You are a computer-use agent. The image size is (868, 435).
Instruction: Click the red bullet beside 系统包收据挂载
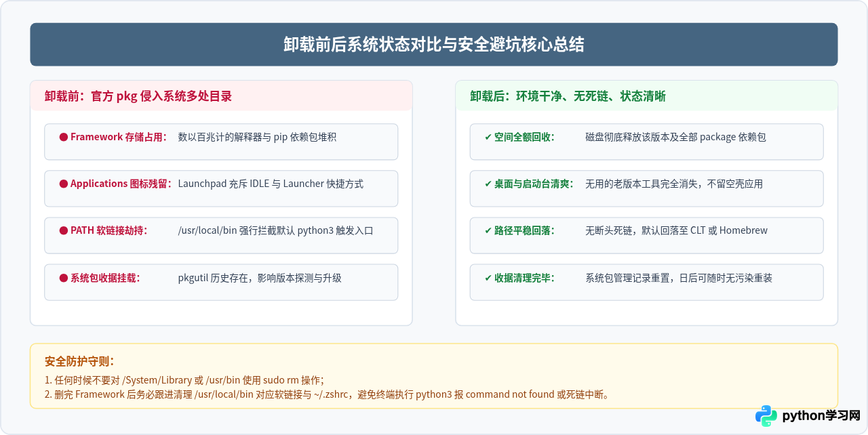[64, 278]
